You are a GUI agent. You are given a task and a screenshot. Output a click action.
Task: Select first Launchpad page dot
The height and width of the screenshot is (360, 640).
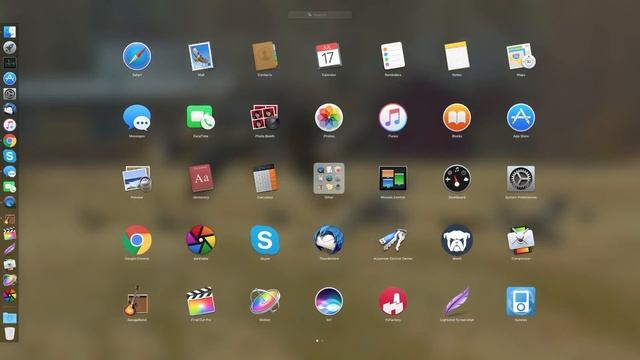click(317, 340)
